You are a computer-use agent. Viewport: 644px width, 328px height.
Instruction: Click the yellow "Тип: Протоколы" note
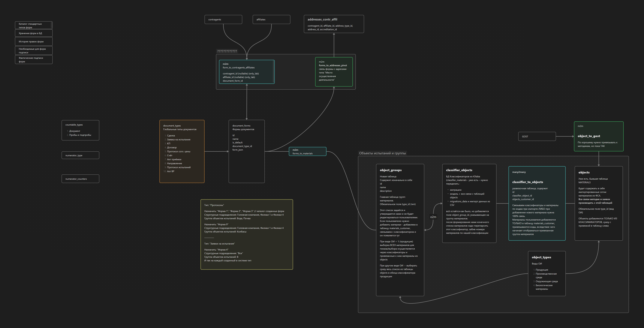coord(247,234)
